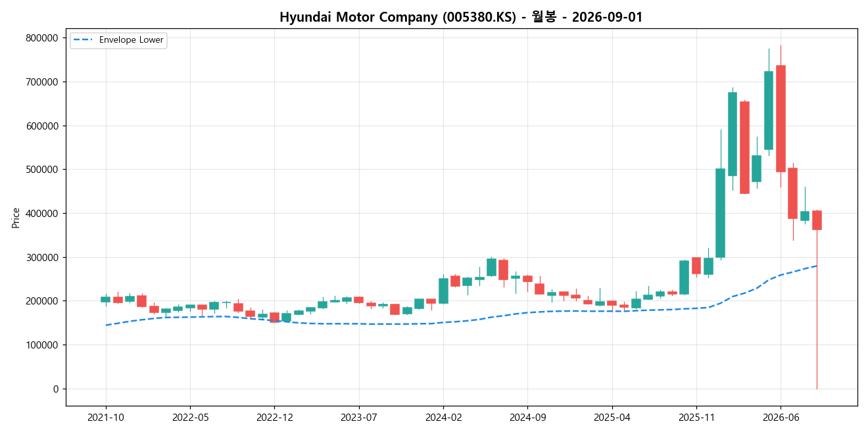Click the dashed blue legend line sample
This screenshot has height=434, width=868.
pos(84,40)
